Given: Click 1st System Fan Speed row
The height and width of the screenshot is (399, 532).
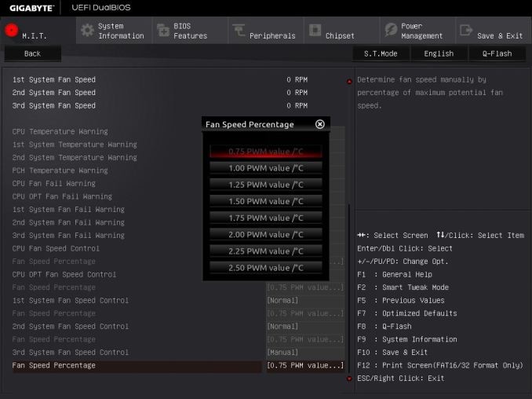Looking at the screenshot, I should click(x=160, y=80).
